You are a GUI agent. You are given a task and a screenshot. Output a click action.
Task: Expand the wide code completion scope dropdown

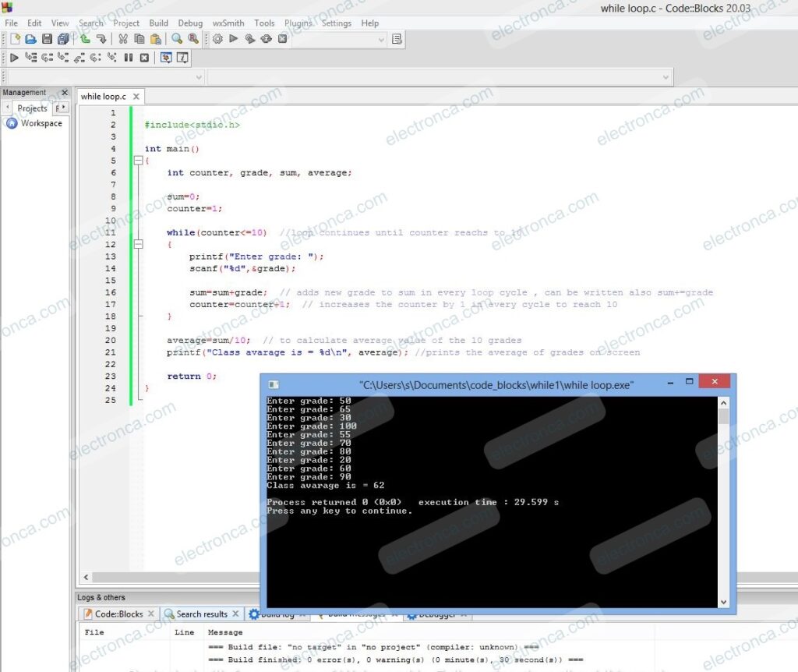[665, 77]
